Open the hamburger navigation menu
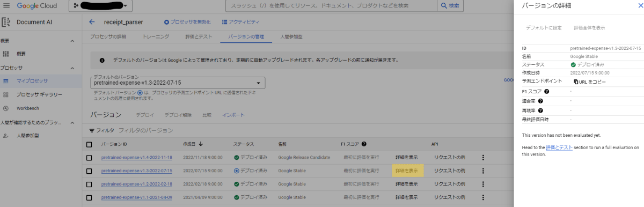The image size is (644, 207). click(6, 6)
